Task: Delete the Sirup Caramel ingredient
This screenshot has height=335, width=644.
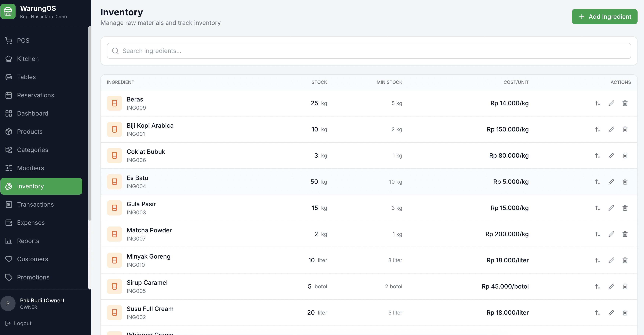Action: coord(625,286)
